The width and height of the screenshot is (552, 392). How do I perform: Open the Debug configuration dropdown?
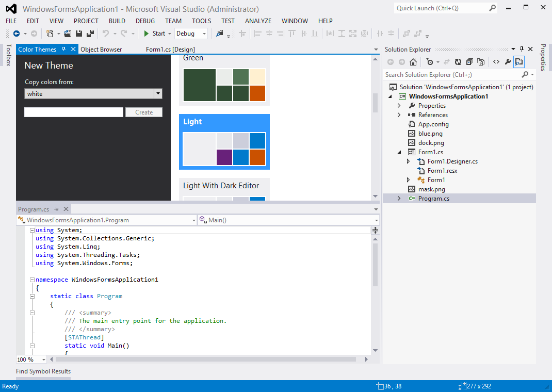204,33
